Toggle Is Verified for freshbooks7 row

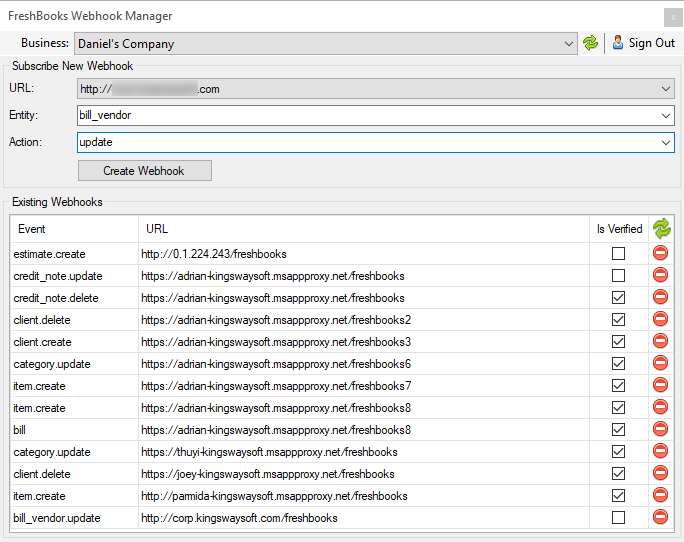click(x=618, y=386)
